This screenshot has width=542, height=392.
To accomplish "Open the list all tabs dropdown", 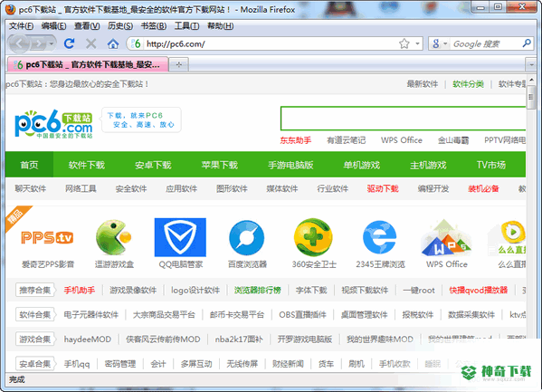I will tap(531, 64).
